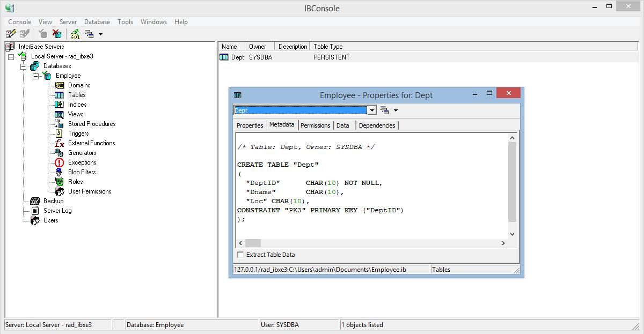Image resolution: width=644 pixels, height=334 pixels.
Task: Open the Tools menu
Action: pos(125,22)
